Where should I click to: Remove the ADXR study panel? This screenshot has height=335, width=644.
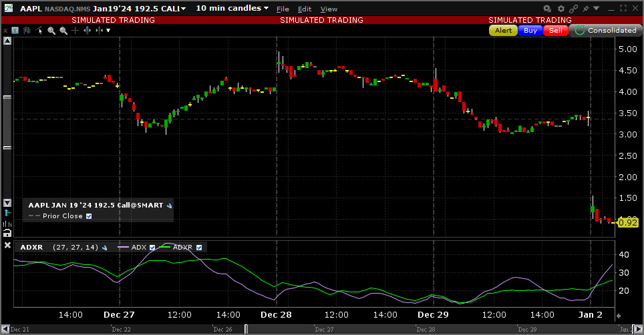tap(7, 245)
